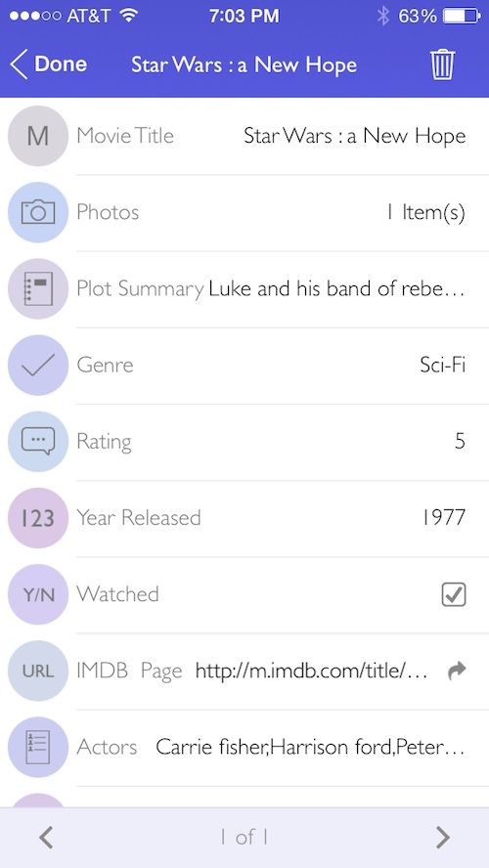Open the camera Photos icon
This screenshot has width=489, height=868.
(x=38, y=212)
